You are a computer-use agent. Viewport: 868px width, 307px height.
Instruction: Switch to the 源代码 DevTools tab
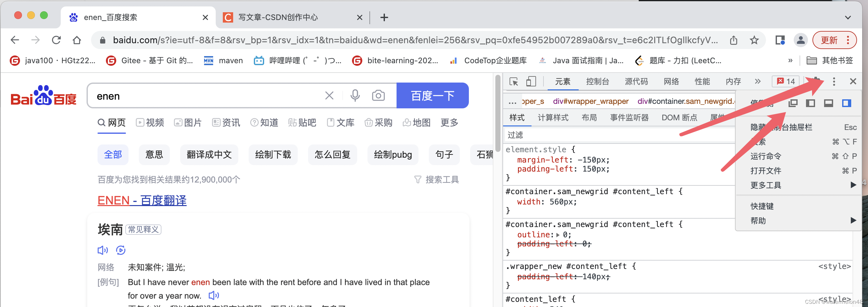(636, 82)
